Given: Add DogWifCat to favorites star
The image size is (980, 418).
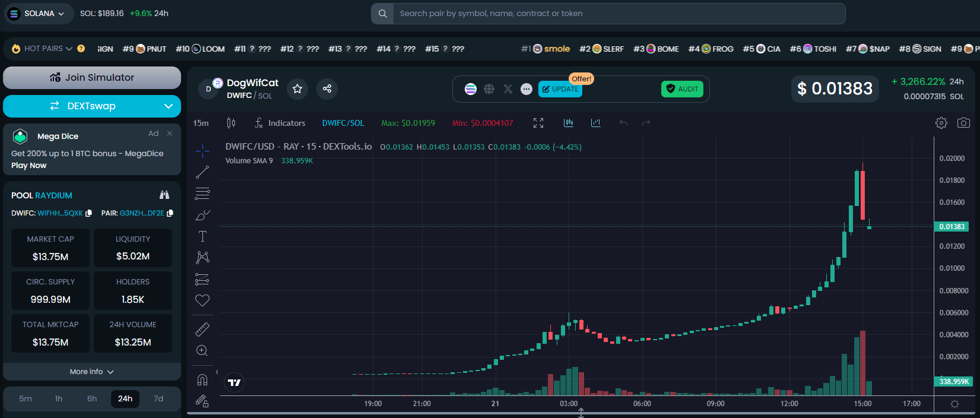Looking at the screenshot, I should (x=297, y=88).
